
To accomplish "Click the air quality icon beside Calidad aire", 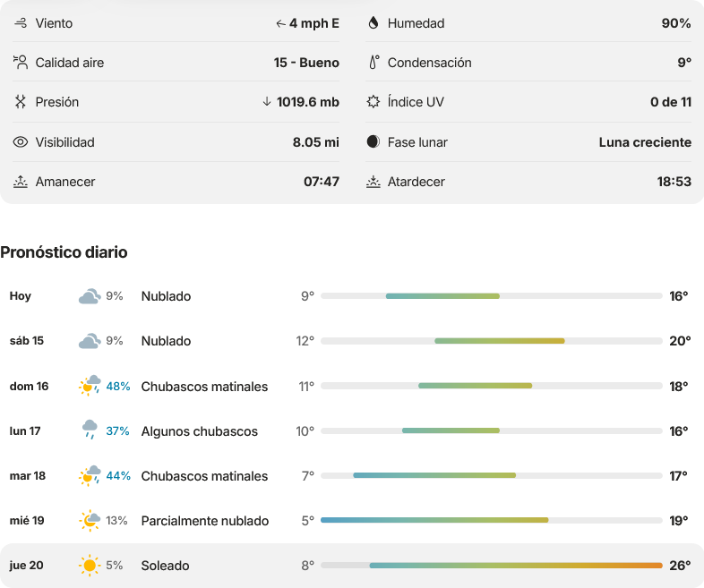I will click(21, 63).
